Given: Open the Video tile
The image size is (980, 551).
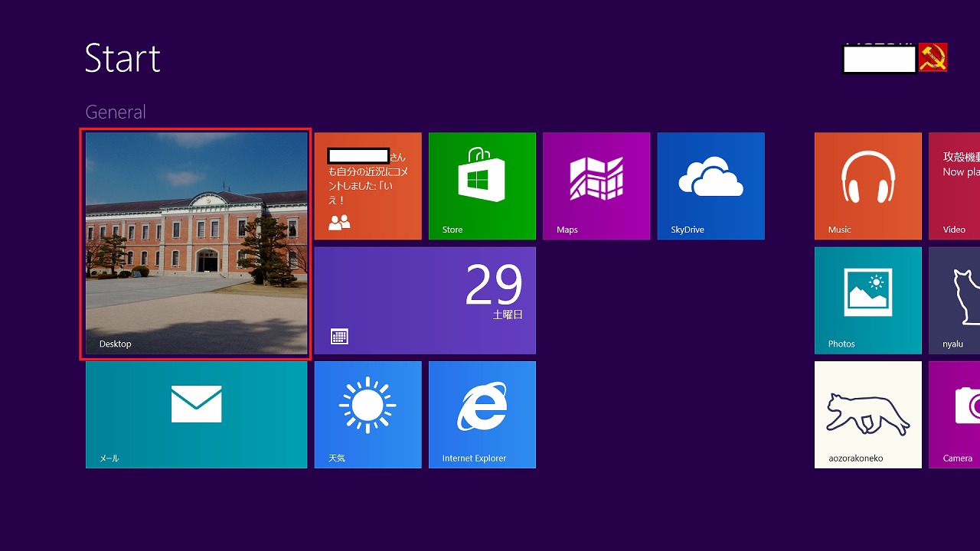Looking at the screenshot, I should pos(954,186).
